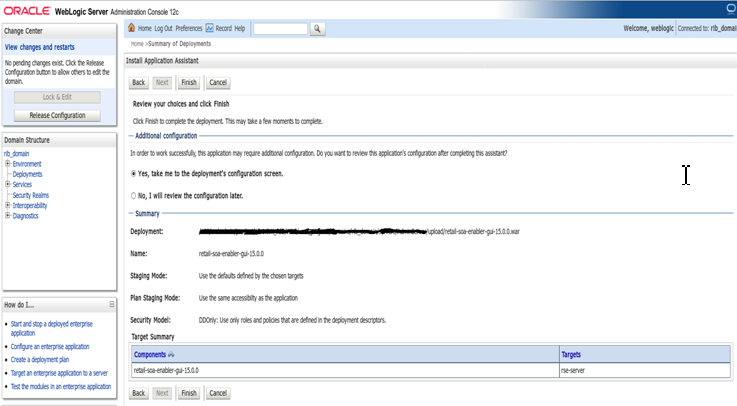The width and height of the screenshot is (737, 406).
Task: Click the bottom Finish button
Action: tap(189, 393)
